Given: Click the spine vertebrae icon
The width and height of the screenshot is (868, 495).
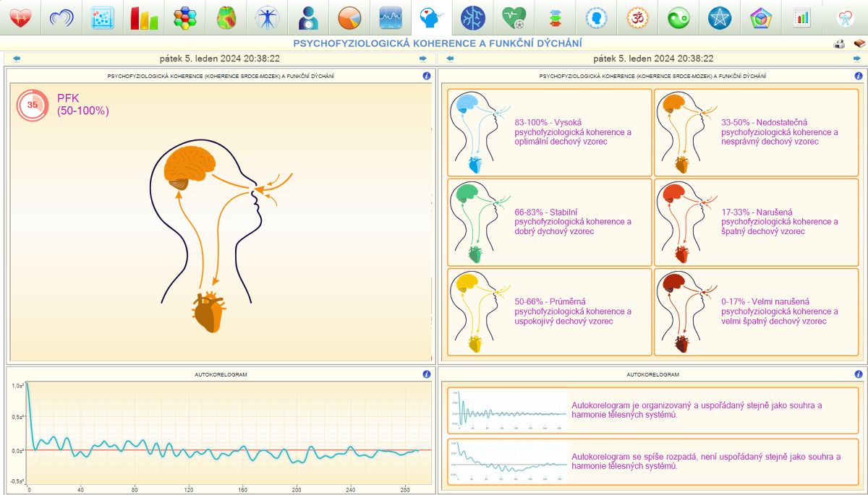Looking at the screenshot, I should pos(556,17).
